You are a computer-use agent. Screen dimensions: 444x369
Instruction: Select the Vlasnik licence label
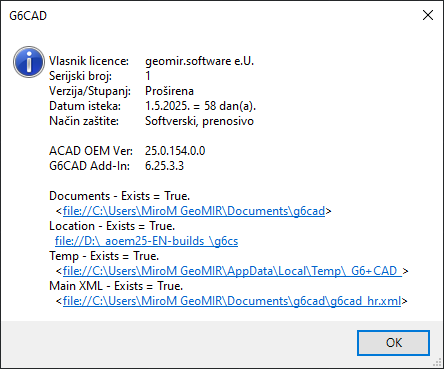pyautogui.click(x=89, y=61)
